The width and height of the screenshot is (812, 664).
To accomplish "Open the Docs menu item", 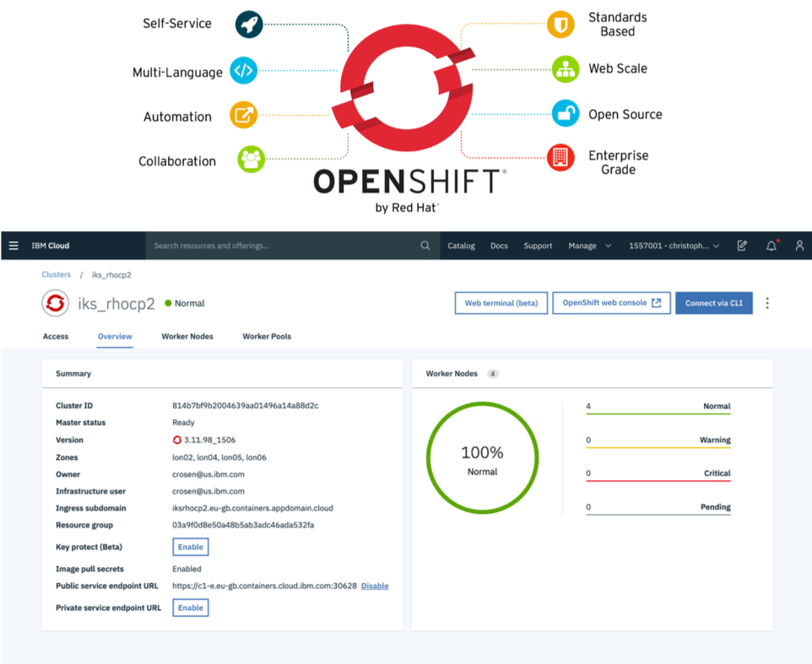I will click(499, 246).
